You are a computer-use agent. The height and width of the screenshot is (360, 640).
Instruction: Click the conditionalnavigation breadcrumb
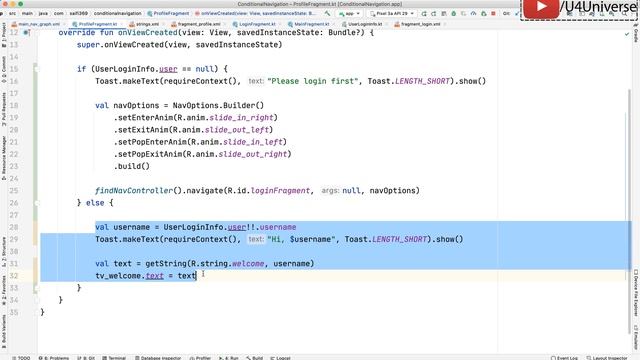[118, 13]
